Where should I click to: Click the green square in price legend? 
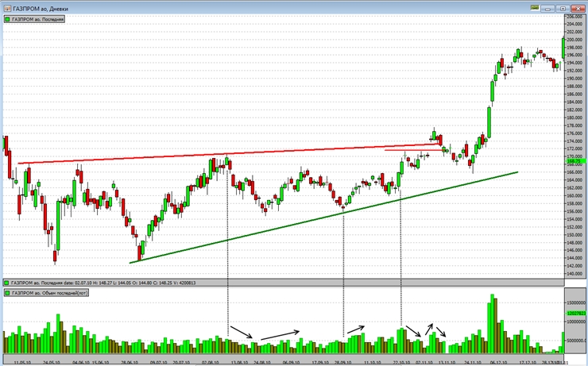tap(7, 18)
